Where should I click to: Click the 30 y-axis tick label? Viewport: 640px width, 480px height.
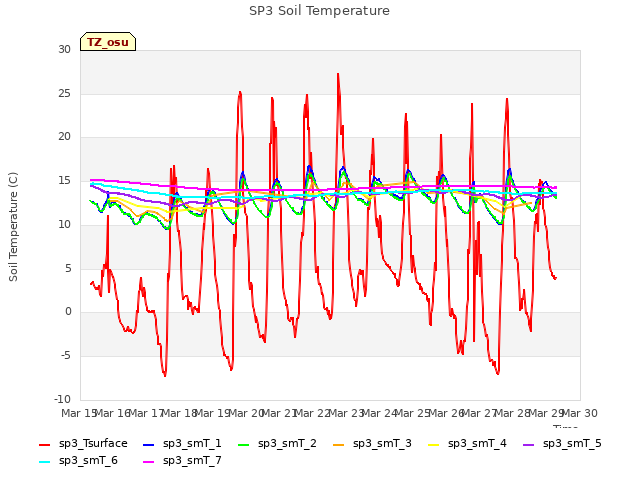coord(64,49)
